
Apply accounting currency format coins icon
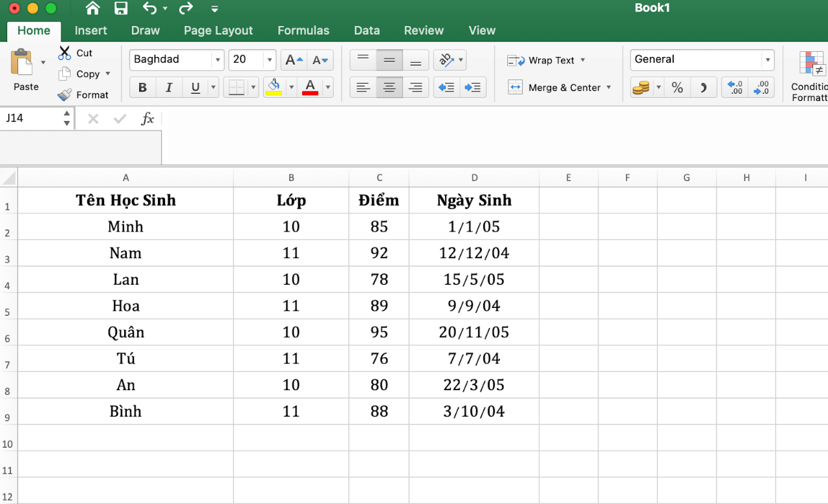[x=641, y=87]
